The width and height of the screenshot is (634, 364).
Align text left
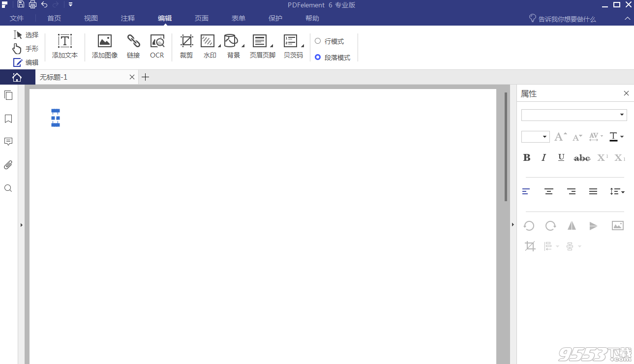point(526,191)
